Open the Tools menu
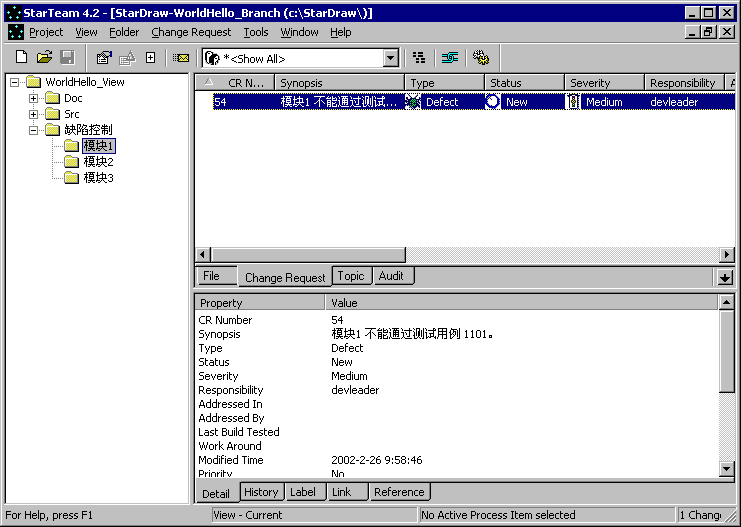Screen dimensions: 741x527 [x=256, y=32]
